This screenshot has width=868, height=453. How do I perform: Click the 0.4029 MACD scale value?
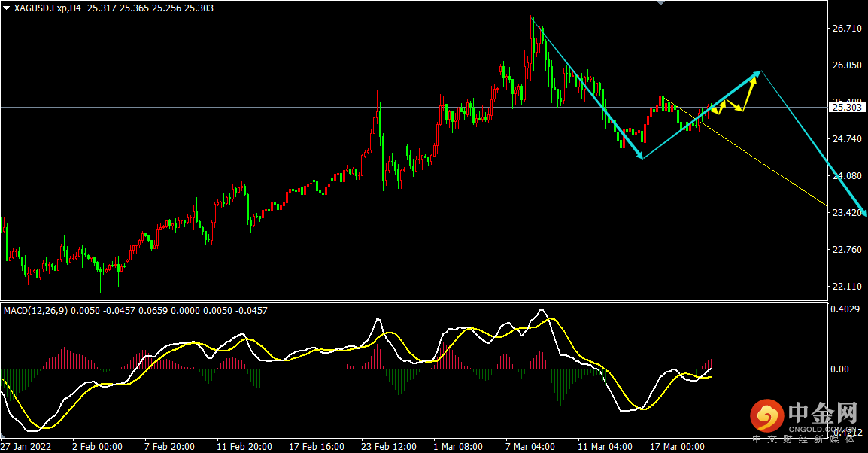coord(845,309)
